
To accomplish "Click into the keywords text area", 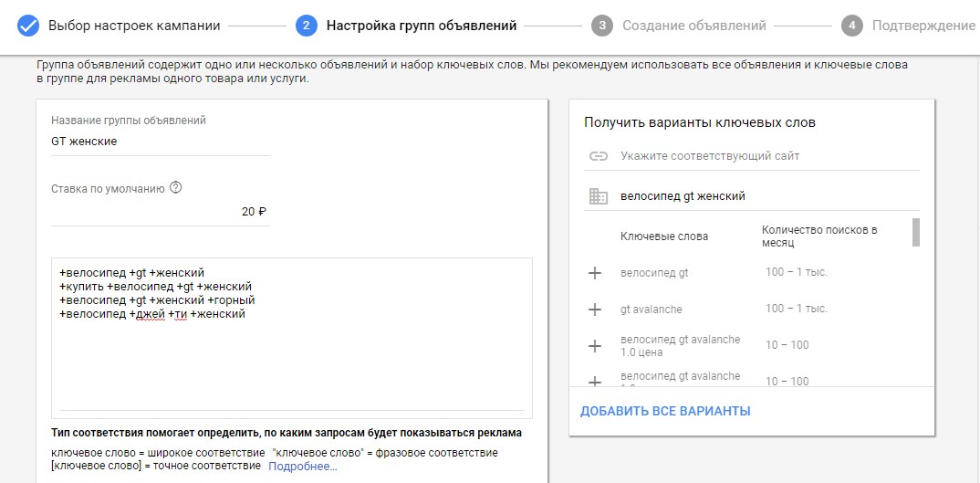I will 292,338.
